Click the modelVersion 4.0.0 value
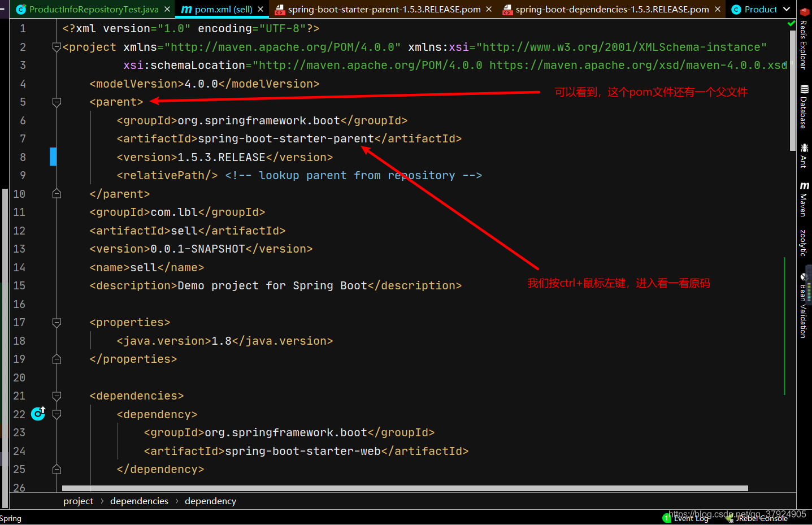The width and height of the screenshot is (812, 525). (x=201, y=84)
